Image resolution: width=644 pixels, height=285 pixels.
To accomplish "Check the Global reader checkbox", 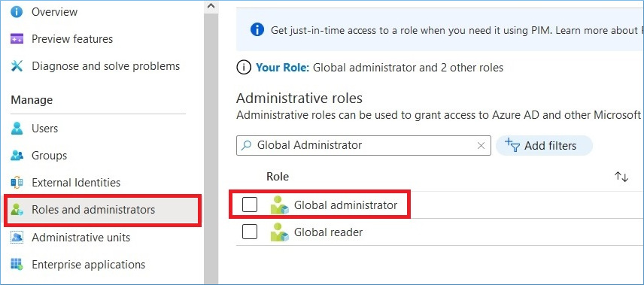I will click(x=250, y=232).
